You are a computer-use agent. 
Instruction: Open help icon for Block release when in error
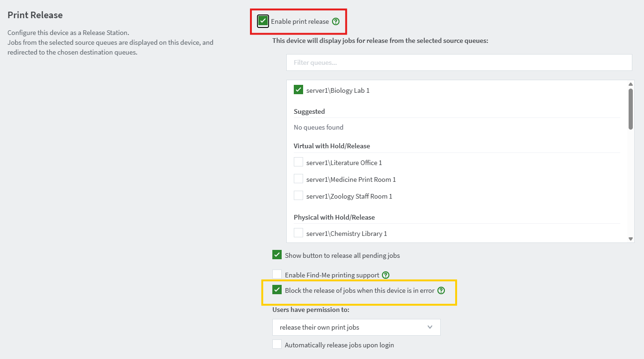click(441, 290)
